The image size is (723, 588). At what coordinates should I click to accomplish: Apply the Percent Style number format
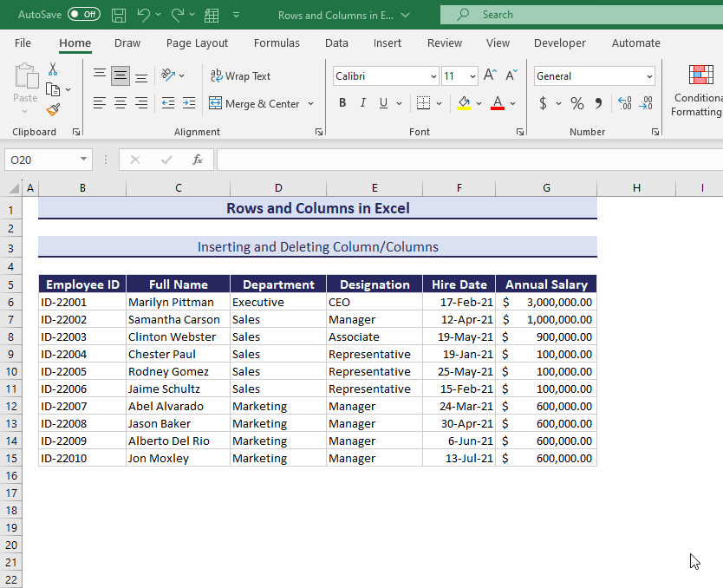[x=576, y=102]
